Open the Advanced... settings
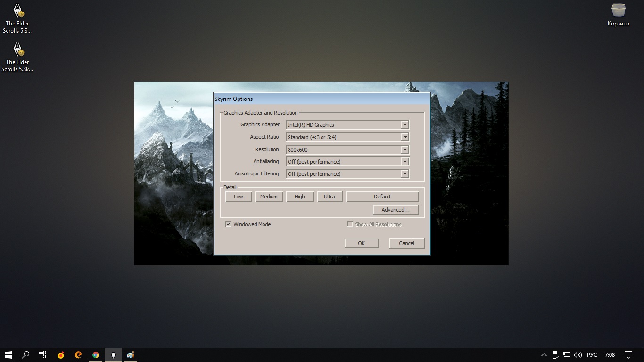This screenshot has height=362, width=644. pyautogui.click(x=396, y=210)
